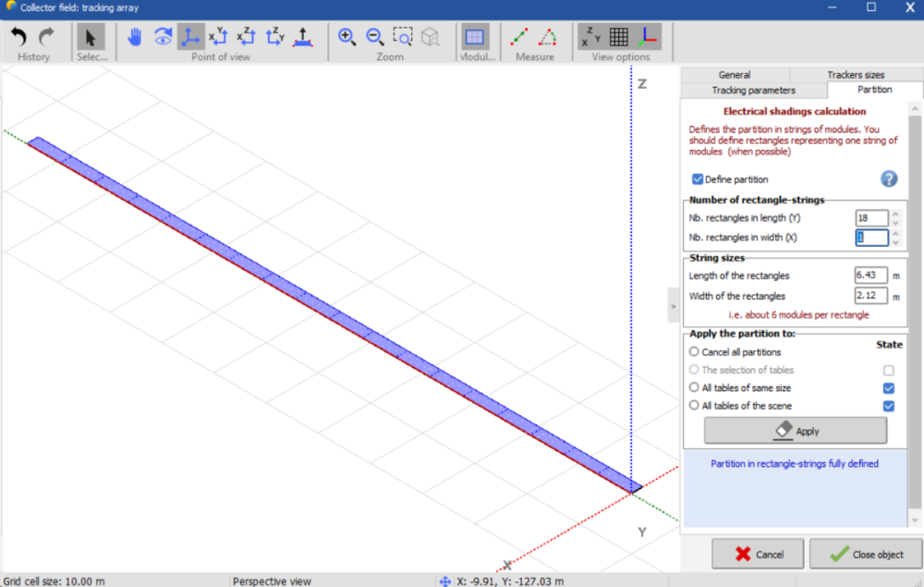Open the partition help question icon

point(889,178)
